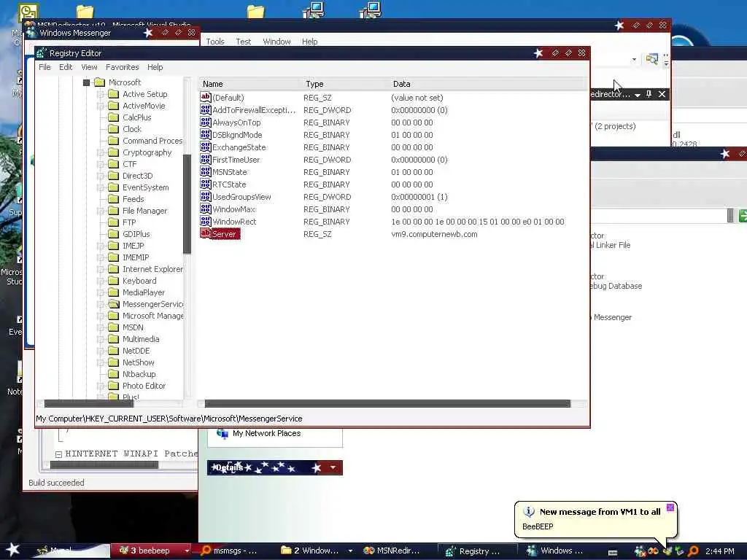Click the DSBkgndMode binary value icon
Image resolution: width=747 pixels, height=560 pixels.
coord(205,134)
